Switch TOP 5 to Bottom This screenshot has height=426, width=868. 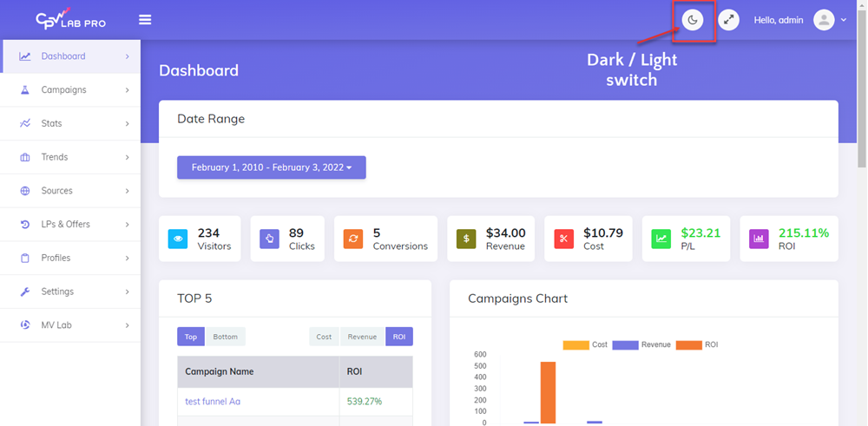(225, 337)
